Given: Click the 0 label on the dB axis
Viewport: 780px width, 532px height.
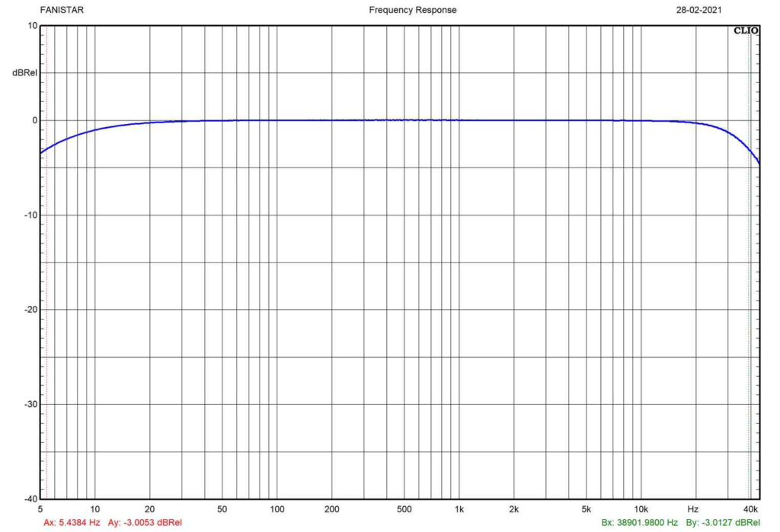Looking at the screenshot, I should click(x=35, y=120).
